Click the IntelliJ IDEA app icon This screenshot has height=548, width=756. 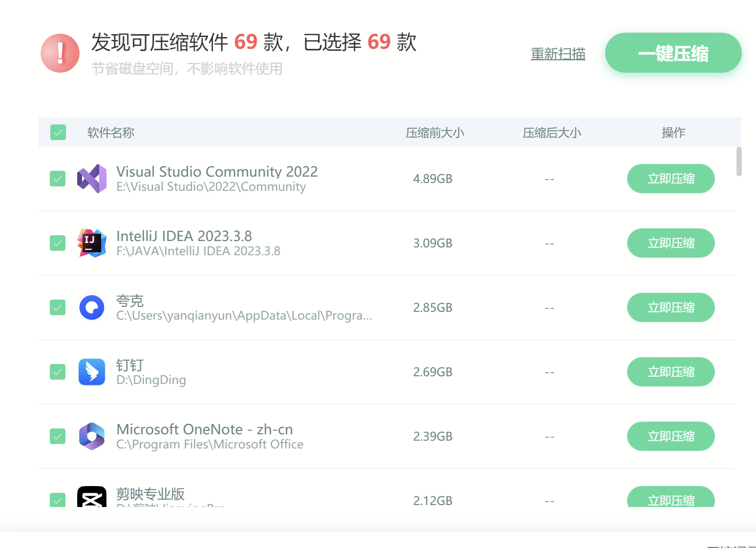tap(92, 243)
